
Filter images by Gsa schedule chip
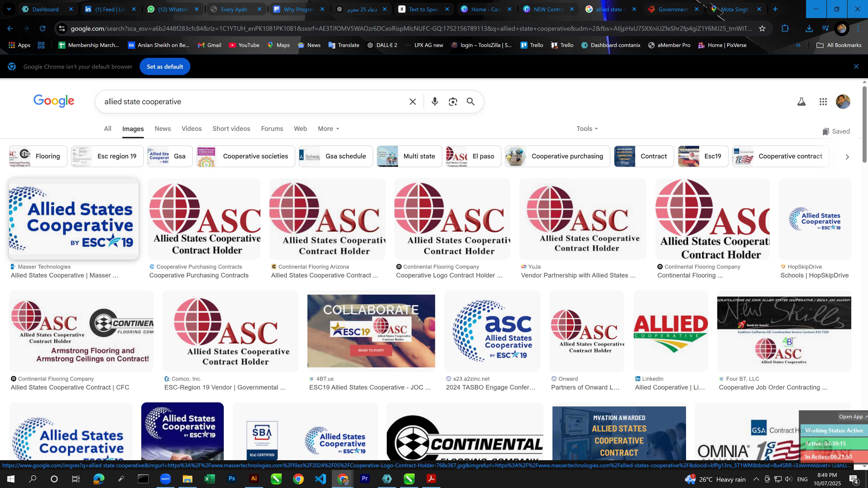tap(336, 156)
